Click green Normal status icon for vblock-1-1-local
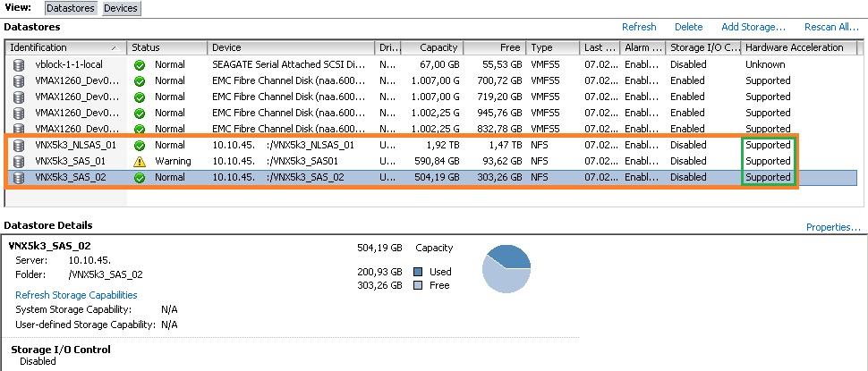Viewport: 868px width, 371px height. click(139, 64)
